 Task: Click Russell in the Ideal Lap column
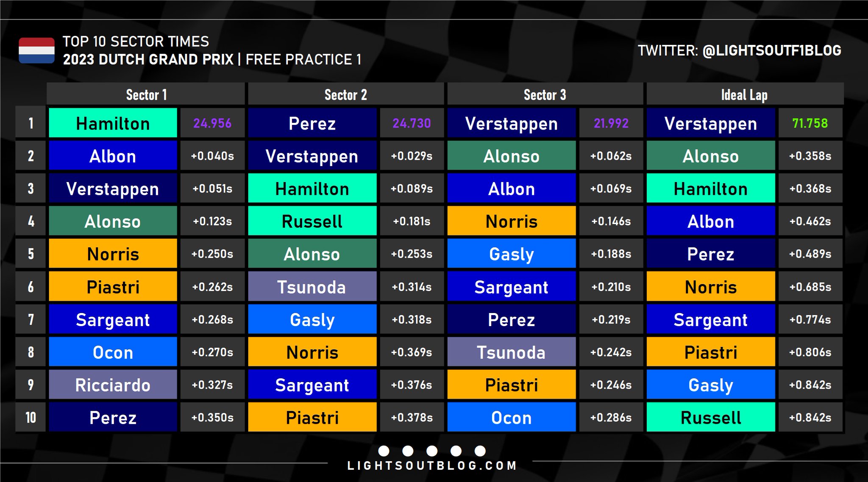pyautogui.click(x=711, y=417)
